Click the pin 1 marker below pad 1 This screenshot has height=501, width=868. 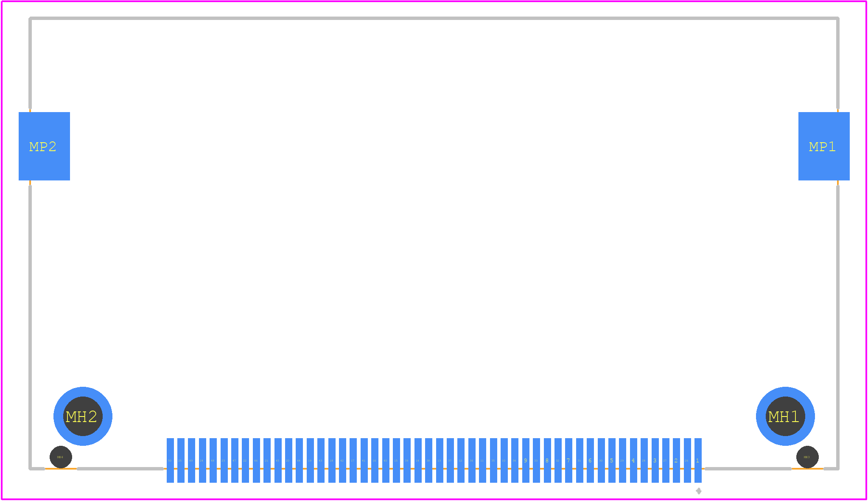pos(699,491)
